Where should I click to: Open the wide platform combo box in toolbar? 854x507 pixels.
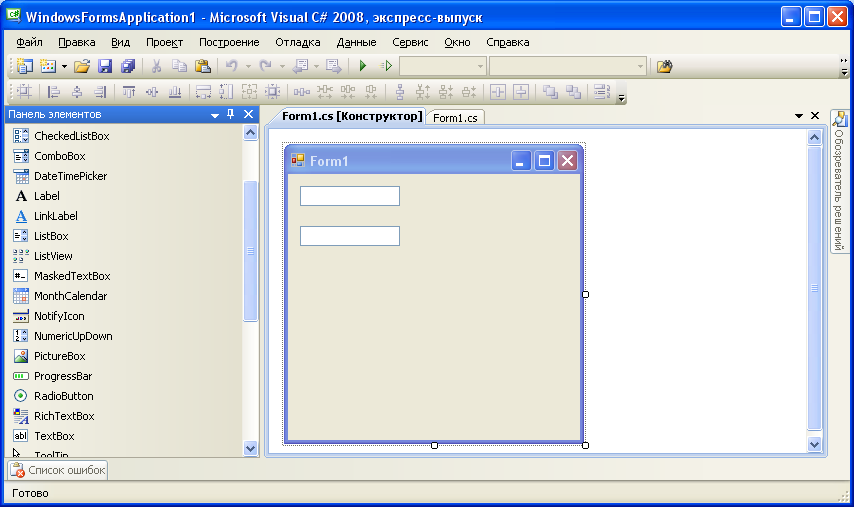point(568,66)
